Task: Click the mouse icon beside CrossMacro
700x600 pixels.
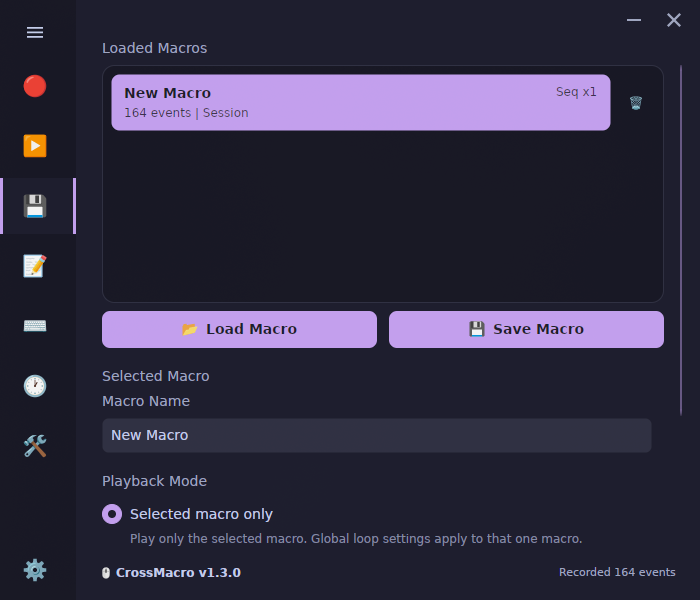Action: (106, 573)
